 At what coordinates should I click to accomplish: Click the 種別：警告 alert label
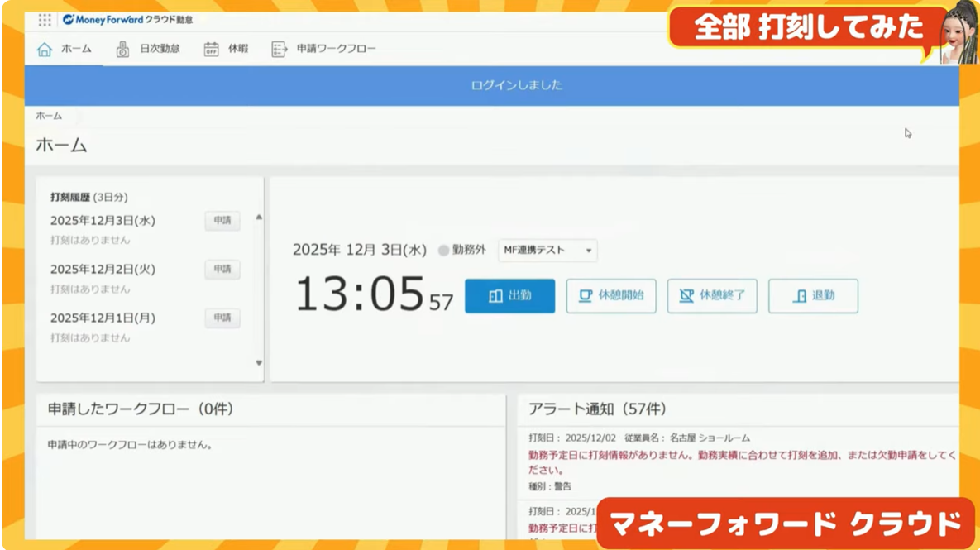coord(550,487)
